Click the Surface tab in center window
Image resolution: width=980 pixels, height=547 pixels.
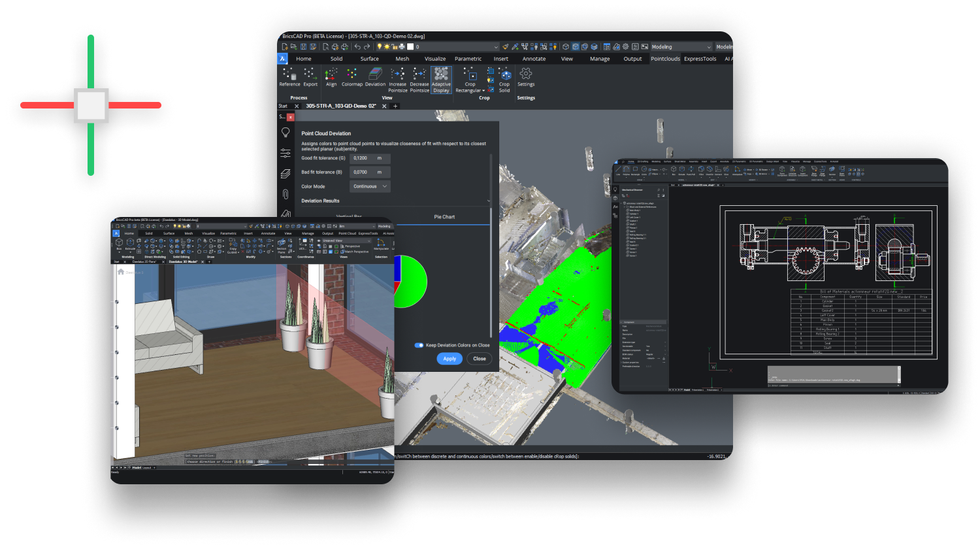pos(369,59)
